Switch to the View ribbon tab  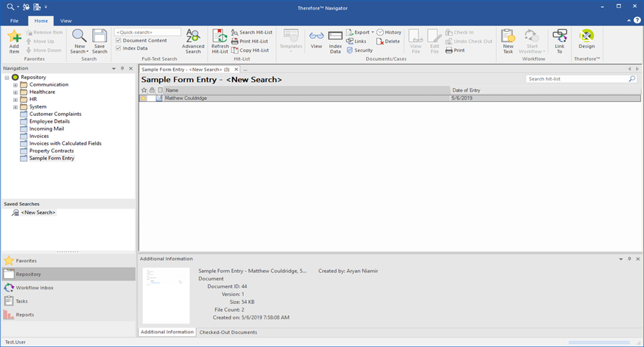(x=65, y=20)
